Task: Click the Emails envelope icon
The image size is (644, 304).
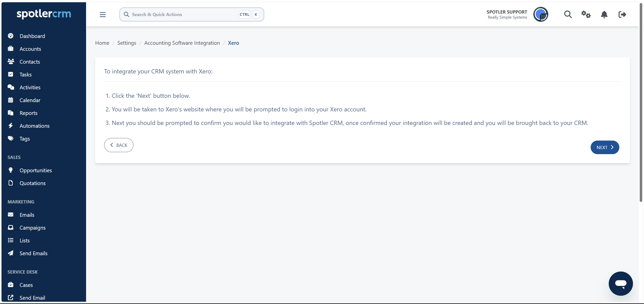Action: [11, 215]
